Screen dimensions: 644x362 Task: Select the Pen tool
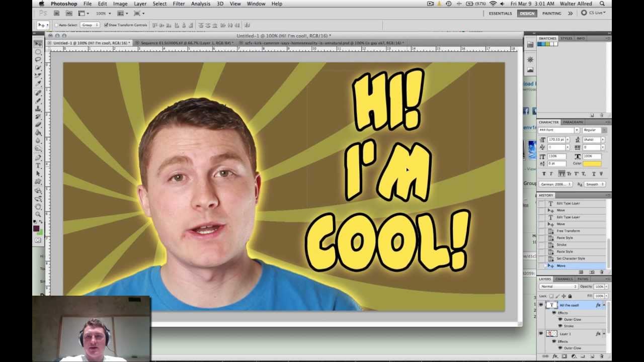pyautogui.click(x=38, y=158)
